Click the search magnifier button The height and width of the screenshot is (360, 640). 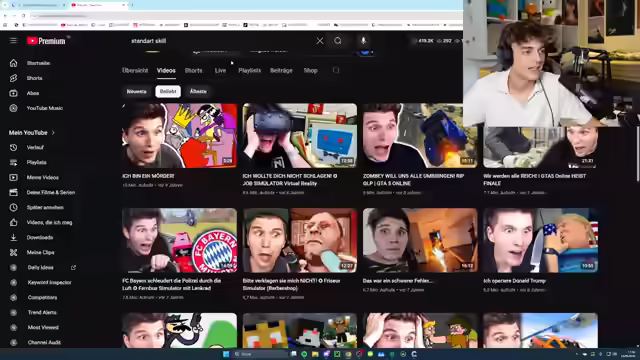coord(338,41)
